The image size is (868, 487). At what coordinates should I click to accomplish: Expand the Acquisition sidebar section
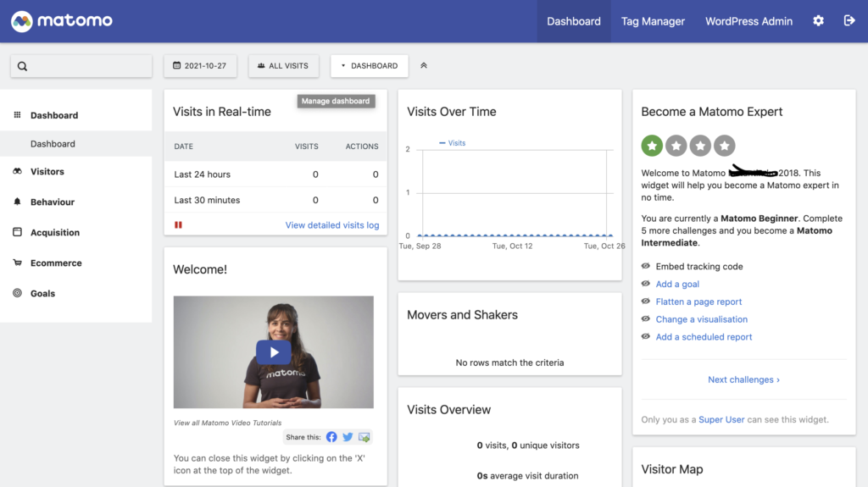coord(55,232)
